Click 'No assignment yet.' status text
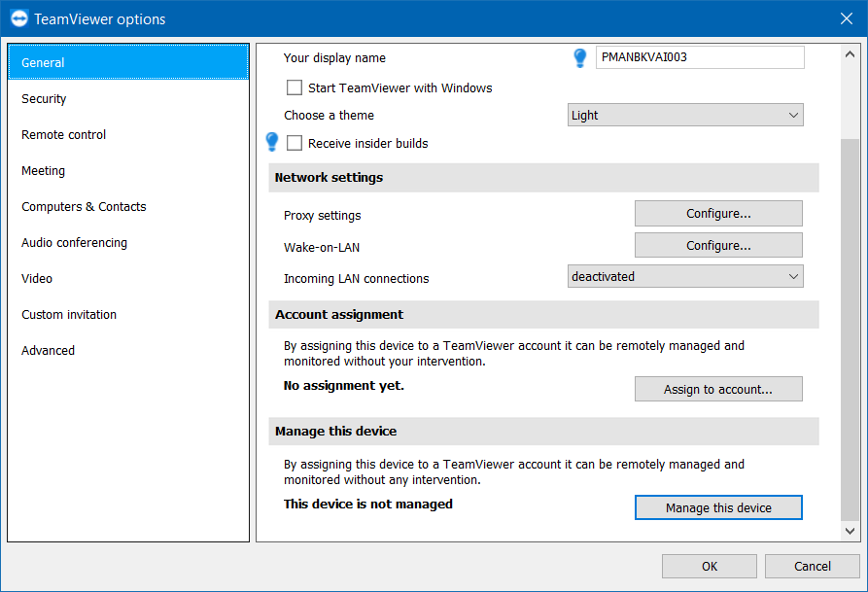The height and width of the screenshot is (592, 868). click(344, 386)
